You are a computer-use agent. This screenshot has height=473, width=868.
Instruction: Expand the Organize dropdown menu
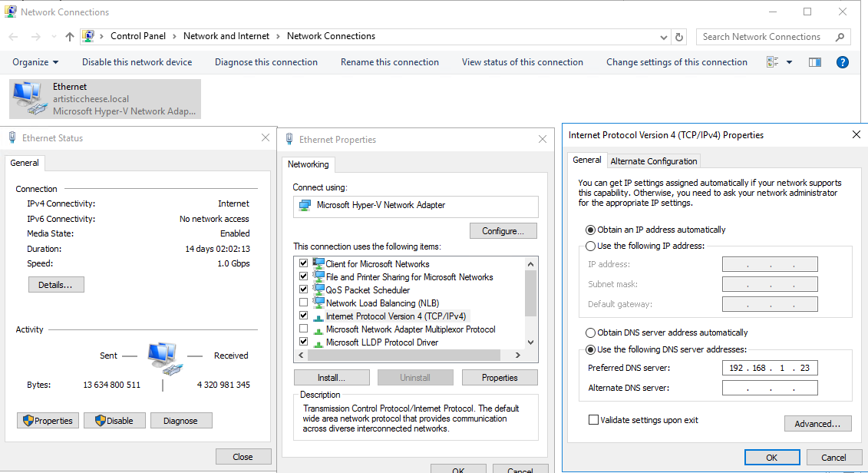pyautogui.click(x=35, y=62)
